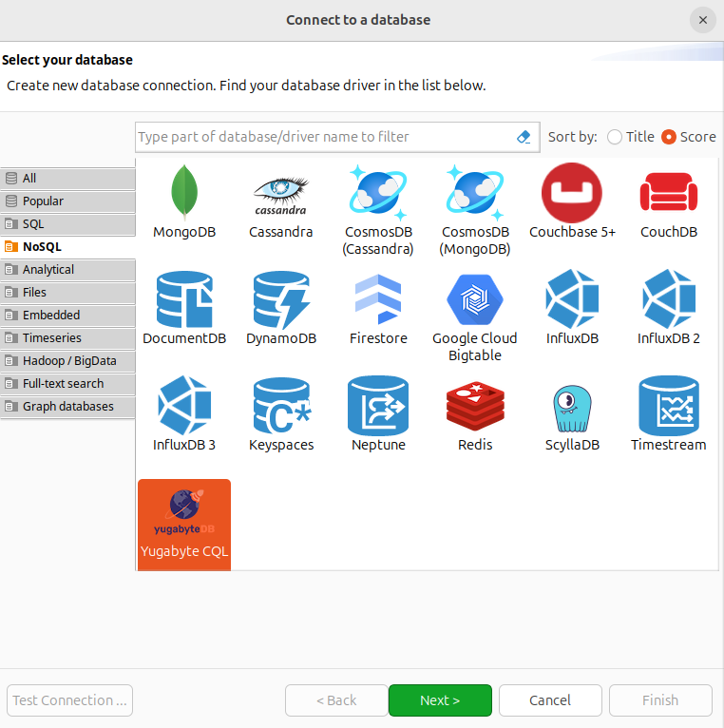Sort drivers by Score
This screenshot has height=728, width=724.
pyautogui.click(x=669, y=137)
